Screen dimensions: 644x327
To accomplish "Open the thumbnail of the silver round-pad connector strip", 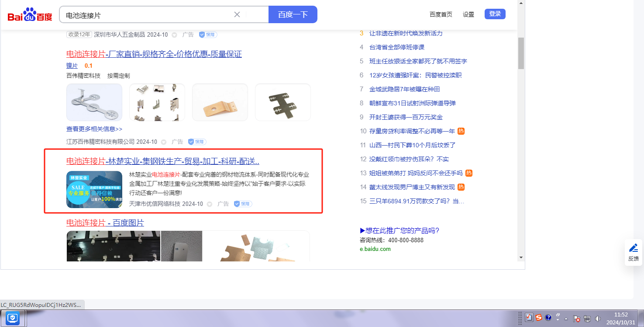I will pyautogui.click(x=94, y=102).
